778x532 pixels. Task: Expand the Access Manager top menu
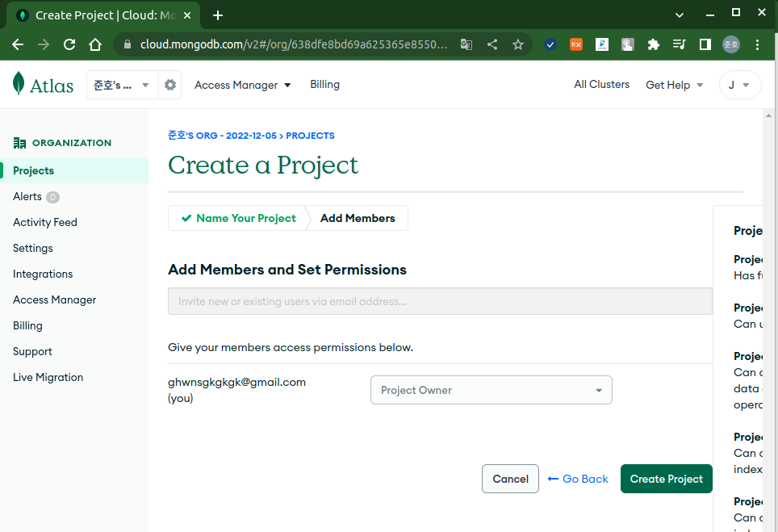[x=242, y=85]
